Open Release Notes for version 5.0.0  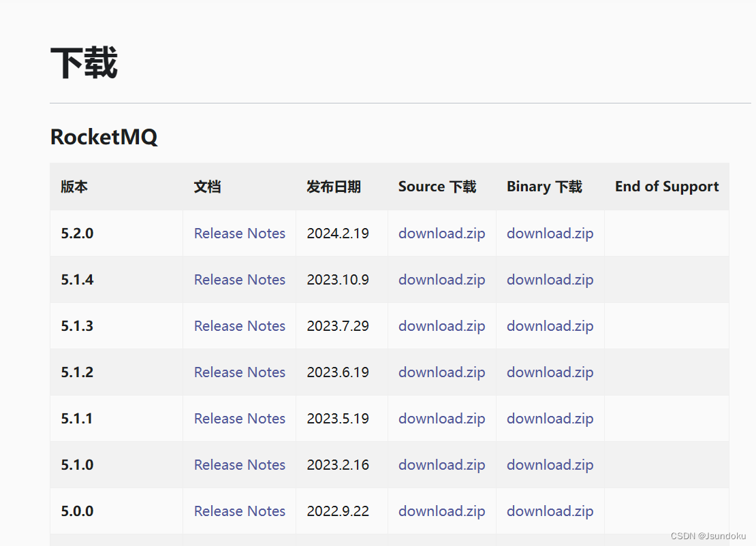[x=240, y=511]
